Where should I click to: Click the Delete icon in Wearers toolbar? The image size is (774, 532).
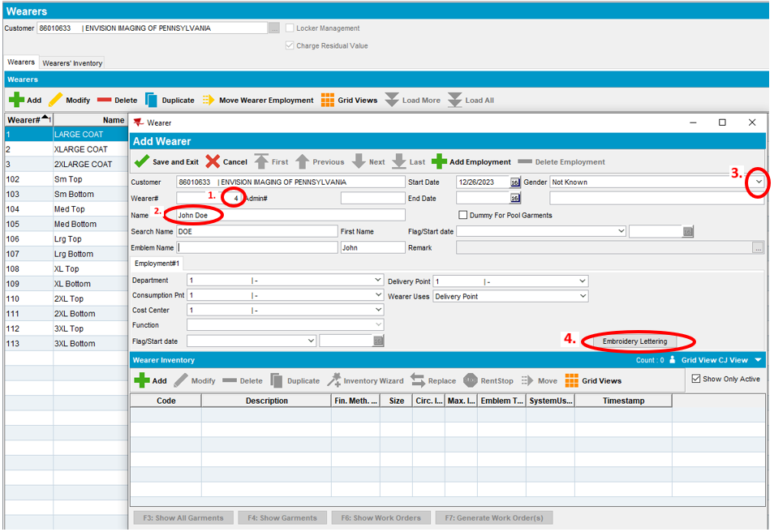[x=105, y=101]
